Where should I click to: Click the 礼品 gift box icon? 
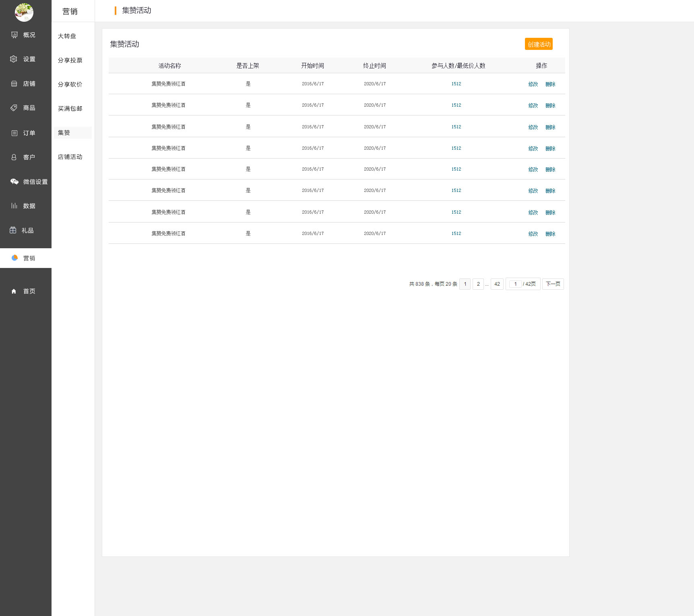click(x=13, y=231)
